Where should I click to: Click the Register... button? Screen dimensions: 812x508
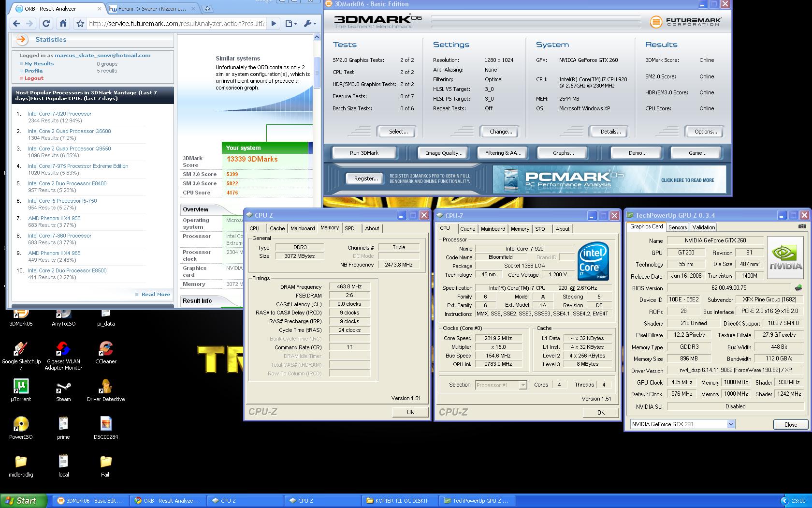(x=366, y=179)
